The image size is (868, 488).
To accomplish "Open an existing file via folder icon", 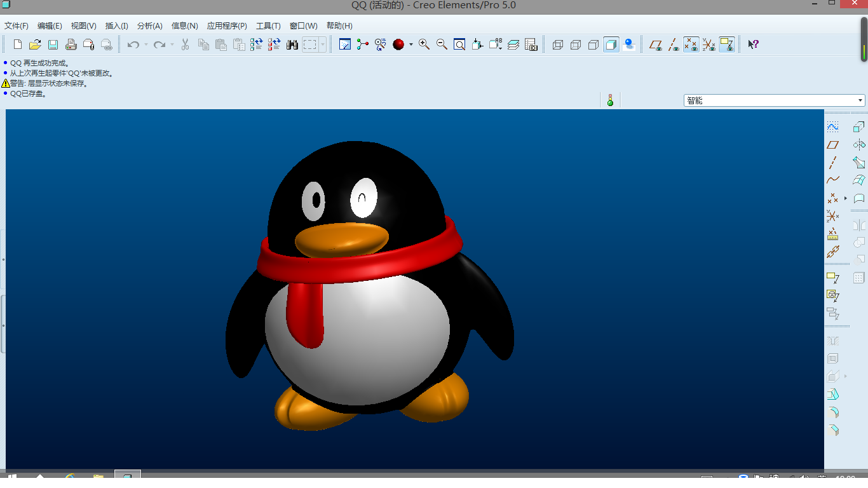I will pyautogui.click(x=36, y=44).
